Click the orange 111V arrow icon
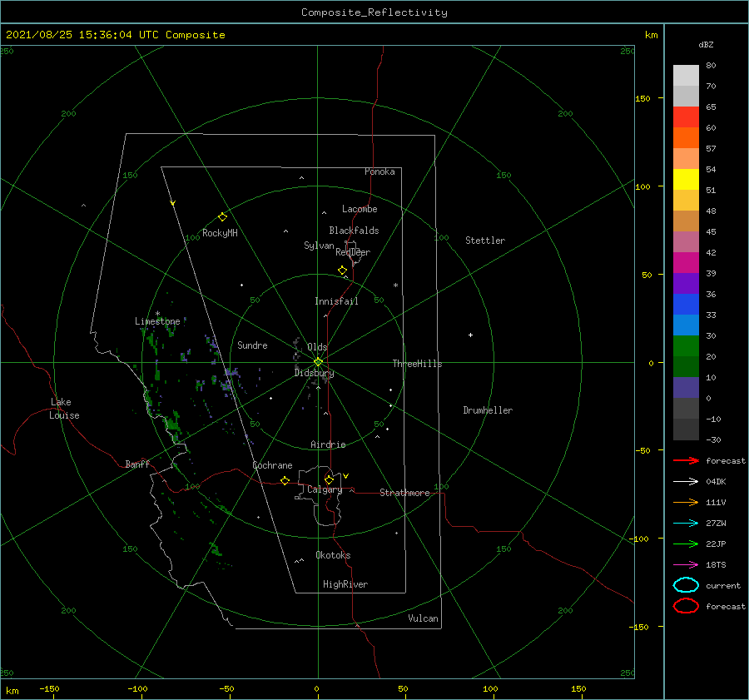 (x=686, y=502)
